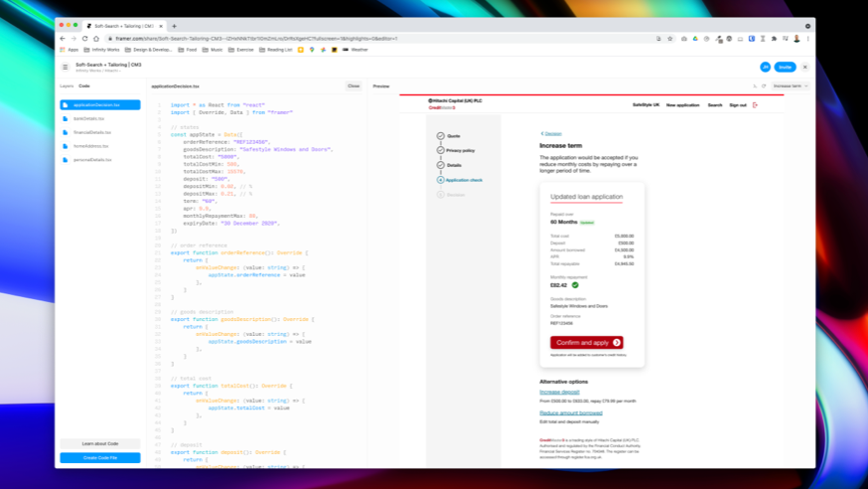The width and height of the screenshot is (868, 489).
Task: Click the Chrome home icon
Action: tap(95, 39)
